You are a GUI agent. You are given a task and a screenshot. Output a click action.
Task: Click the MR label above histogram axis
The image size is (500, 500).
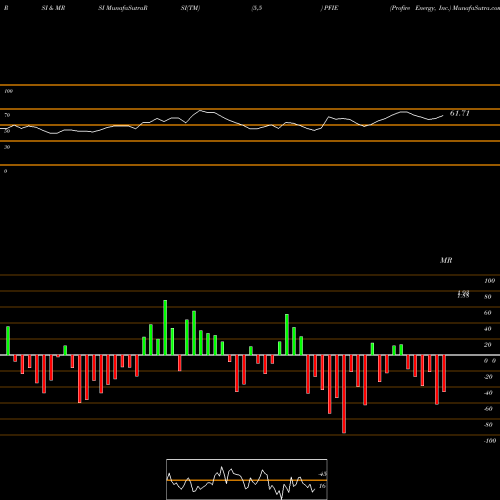coord(446,260)
